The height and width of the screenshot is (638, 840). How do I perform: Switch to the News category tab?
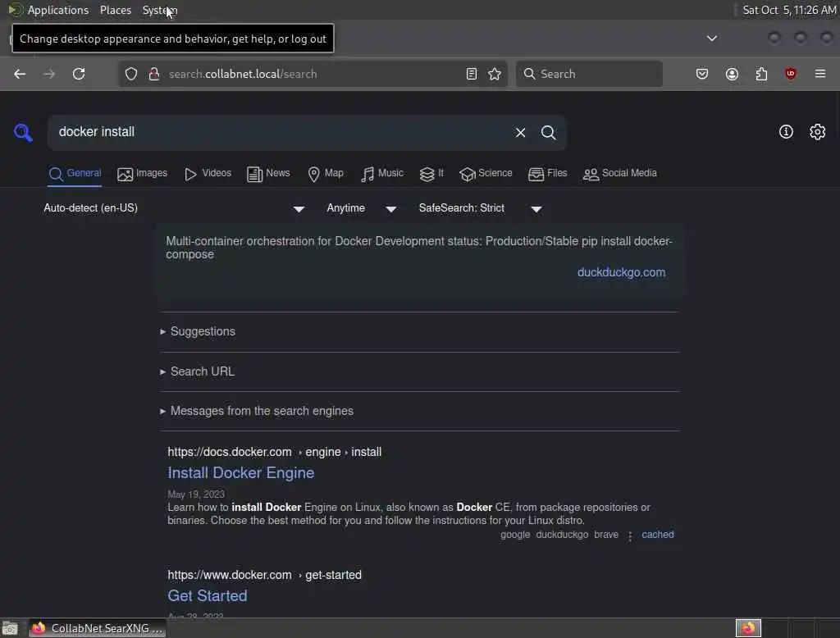268,174
